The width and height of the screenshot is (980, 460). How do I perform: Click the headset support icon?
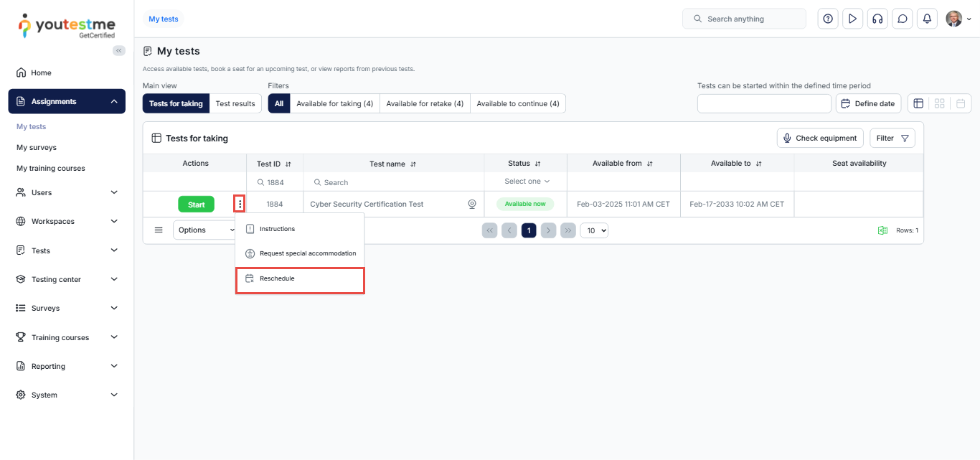(x=877, y=19)
